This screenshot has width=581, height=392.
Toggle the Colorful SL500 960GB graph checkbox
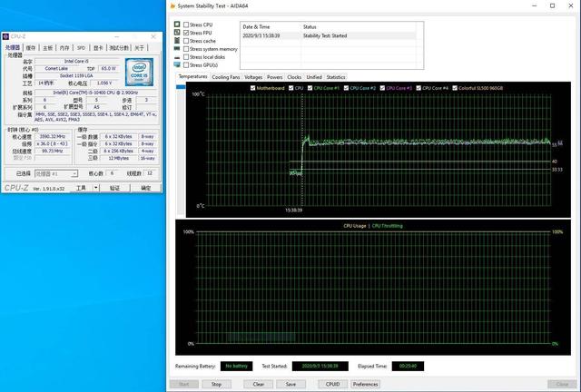[455, 88]
